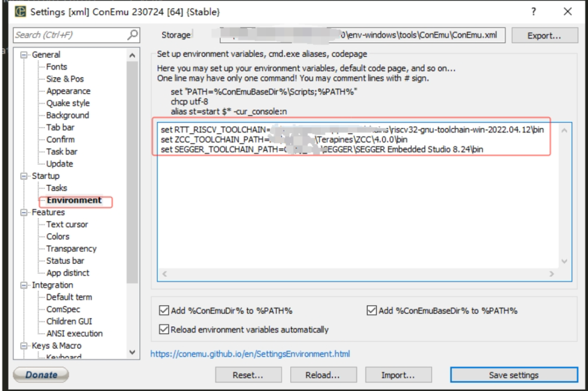Select the Integration category label
Viewport: 588px width, 391px height.
pyautogui.click(x=52, y=285)
